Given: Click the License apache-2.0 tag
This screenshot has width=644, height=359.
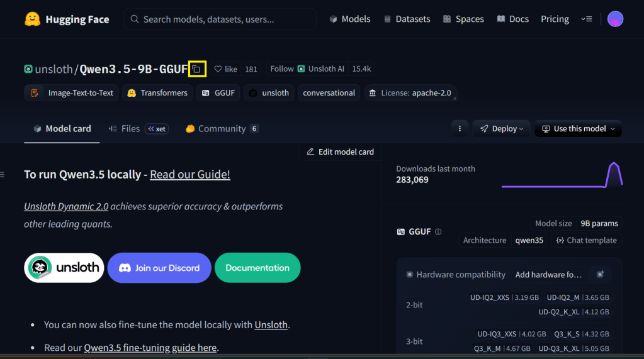Looking at the screenshot, I should pos(410,93).
